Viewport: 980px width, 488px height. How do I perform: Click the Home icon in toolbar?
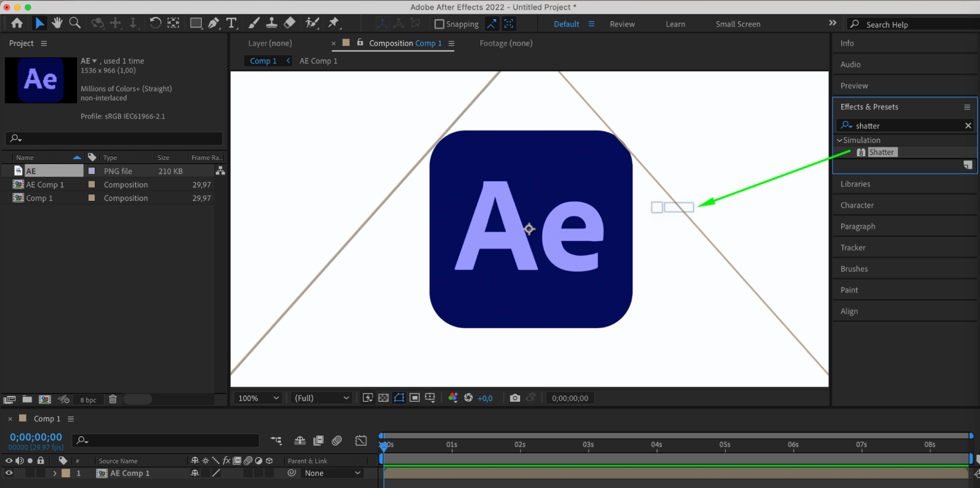(x=17, y=23)
